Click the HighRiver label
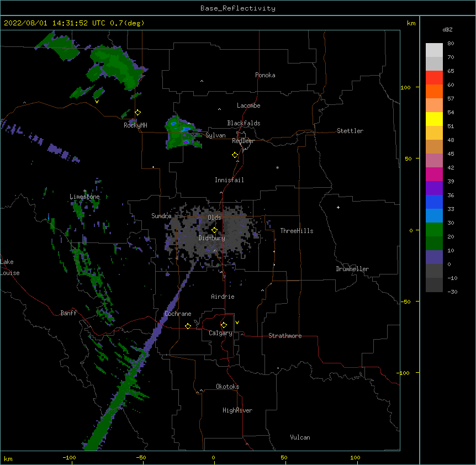The width and height of the screenshot is (476, 465). [x=237, y=410]
